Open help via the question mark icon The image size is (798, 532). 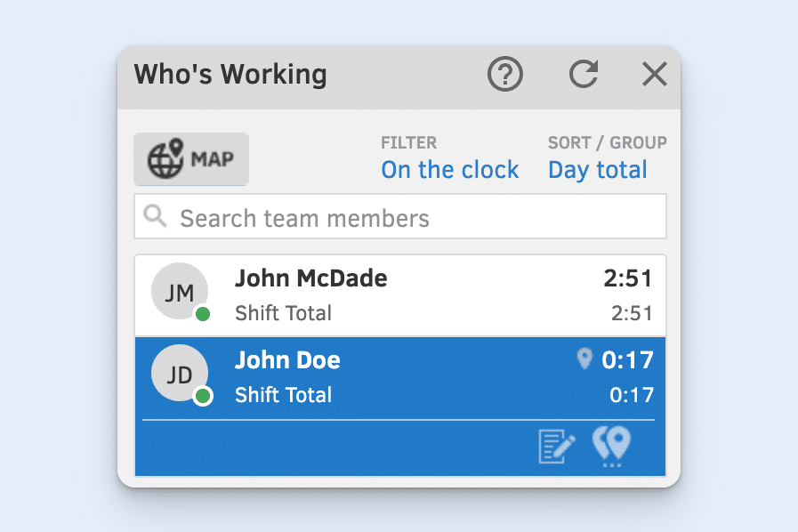click(x=504, y=75)
